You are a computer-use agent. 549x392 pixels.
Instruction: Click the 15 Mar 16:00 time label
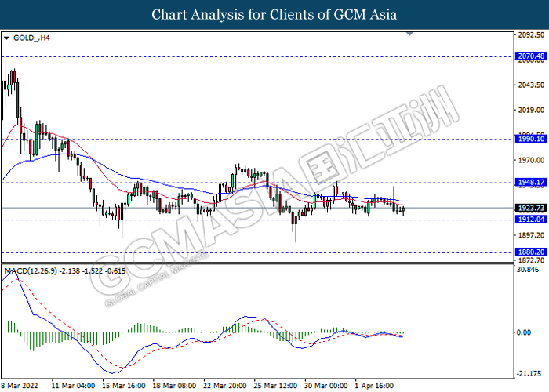click(124, 386)
